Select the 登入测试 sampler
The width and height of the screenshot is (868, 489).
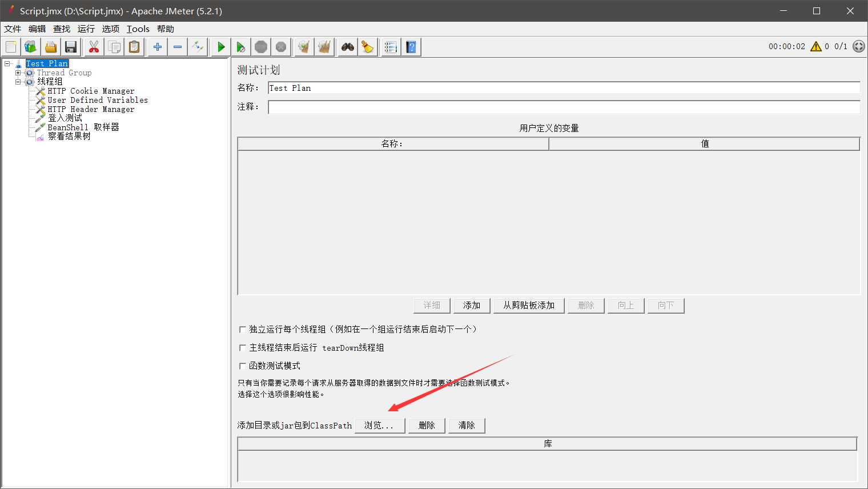[x=65, y=118]
